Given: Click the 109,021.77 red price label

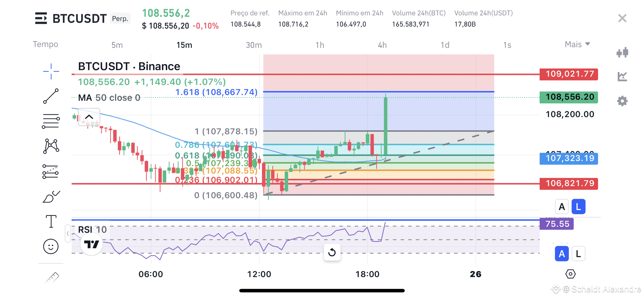Looking at the screenshot, I should pos(569,74).
